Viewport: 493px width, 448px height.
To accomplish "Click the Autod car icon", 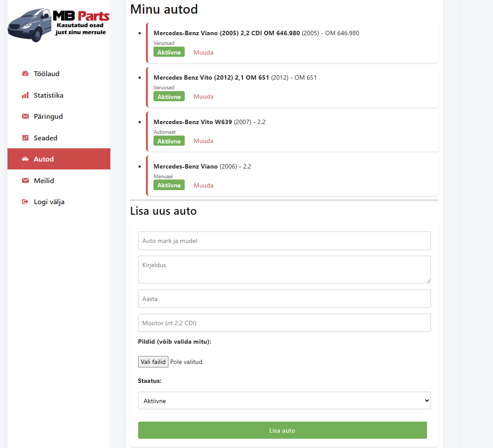I will 25,159.
